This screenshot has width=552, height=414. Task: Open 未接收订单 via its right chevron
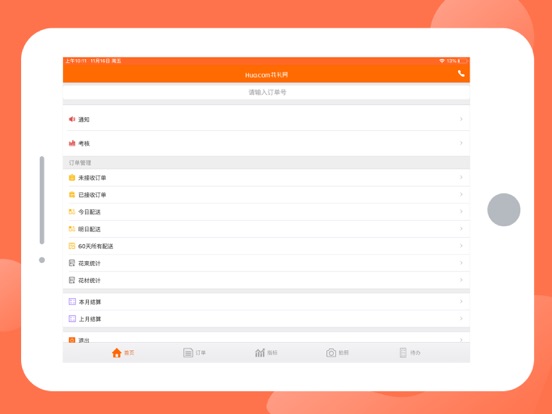click(461, 177)
